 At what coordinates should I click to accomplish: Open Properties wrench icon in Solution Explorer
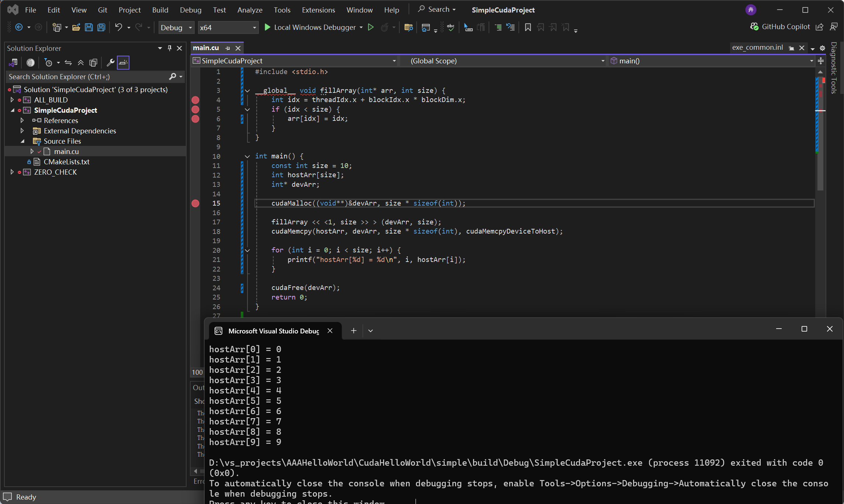pos(110,63)
